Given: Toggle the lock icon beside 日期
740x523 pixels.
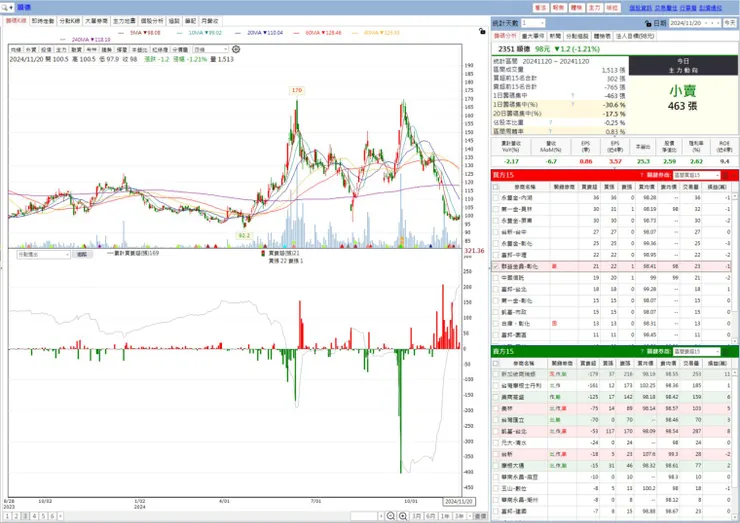Looking at the screenshot, I should (x=648, y=23).
